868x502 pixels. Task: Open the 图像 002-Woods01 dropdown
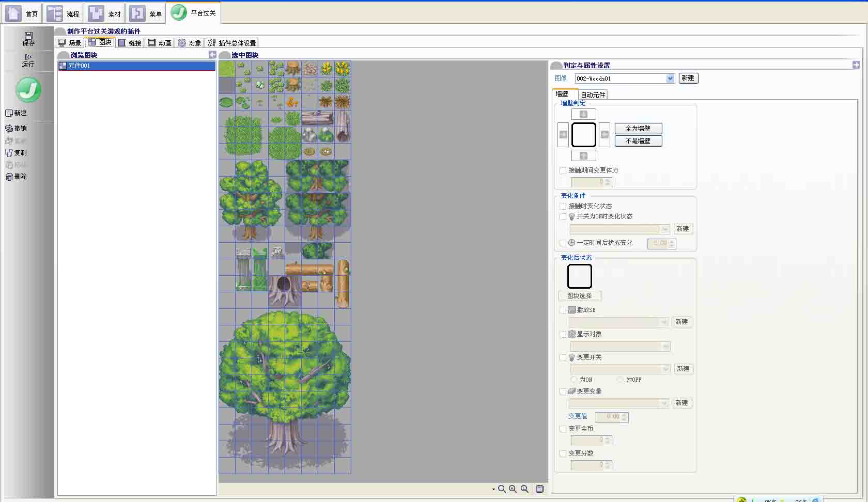pyautogui.click(x=670, y=79)
